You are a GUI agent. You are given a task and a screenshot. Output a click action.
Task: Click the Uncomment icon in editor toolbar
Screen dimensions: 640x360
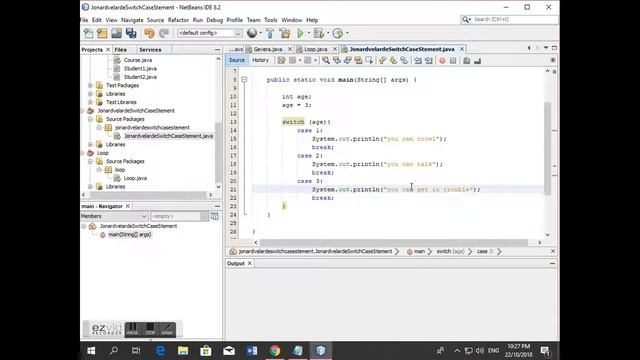click(x=477, y=60)
